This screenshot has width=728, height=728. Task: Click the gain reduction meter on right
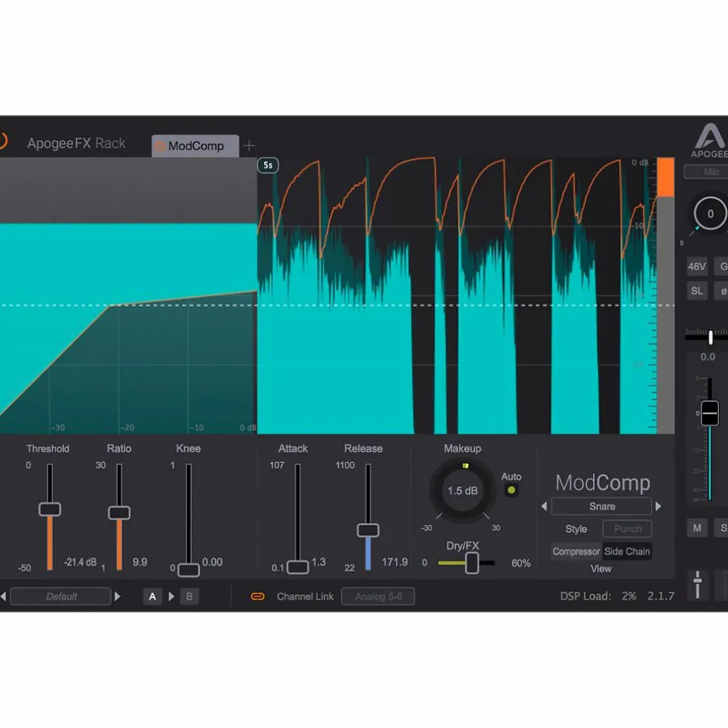[665, 296]
